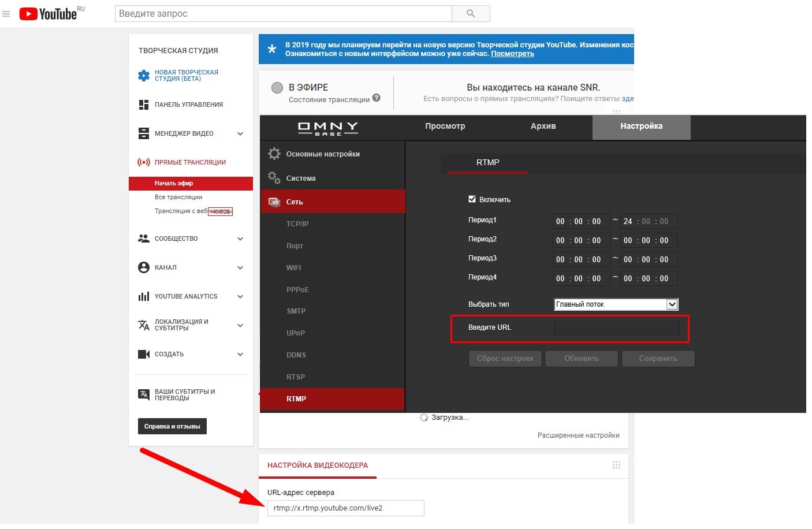Expand the Сообщество section

[240, 239]
